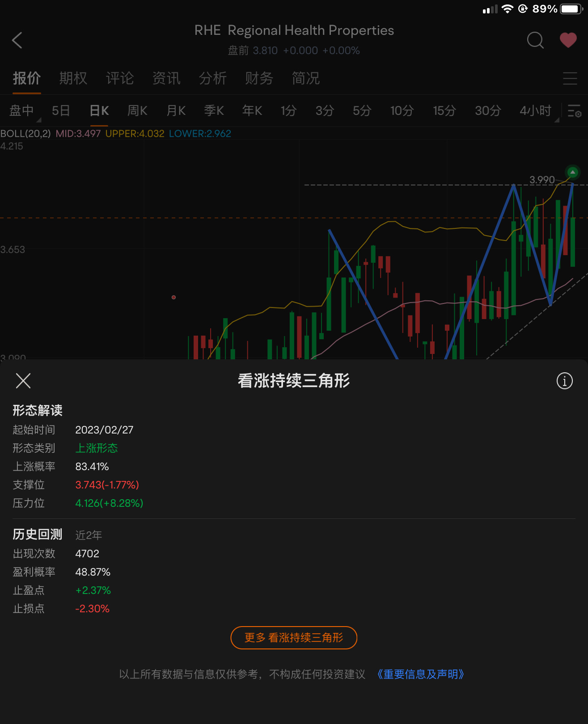Close the pattern panel with X
588x724 pixels.
point(23,381)
